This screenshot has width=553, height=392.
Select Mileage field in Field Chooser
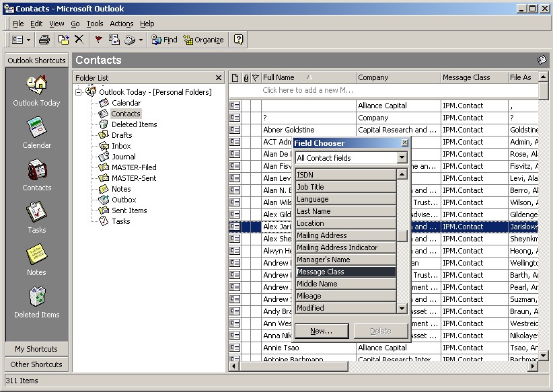pyautogui.click(x=346, y=296)
